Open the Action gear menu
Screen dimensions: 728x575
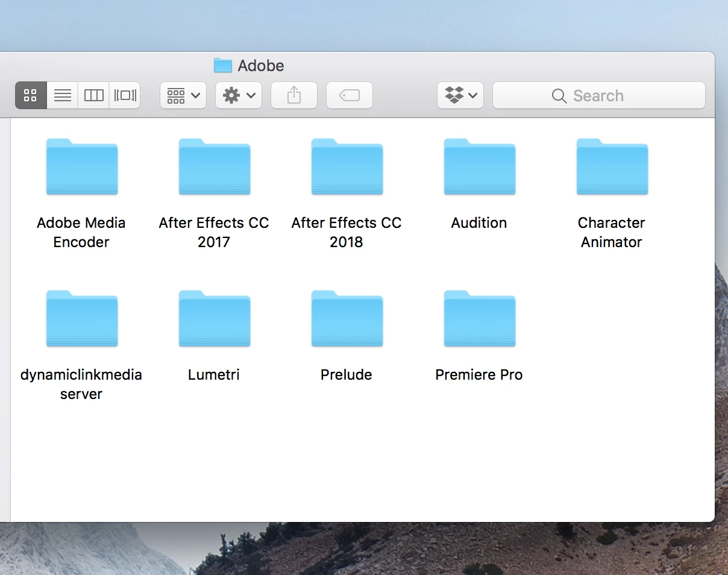pyautogui.click(x=239, y=95)
